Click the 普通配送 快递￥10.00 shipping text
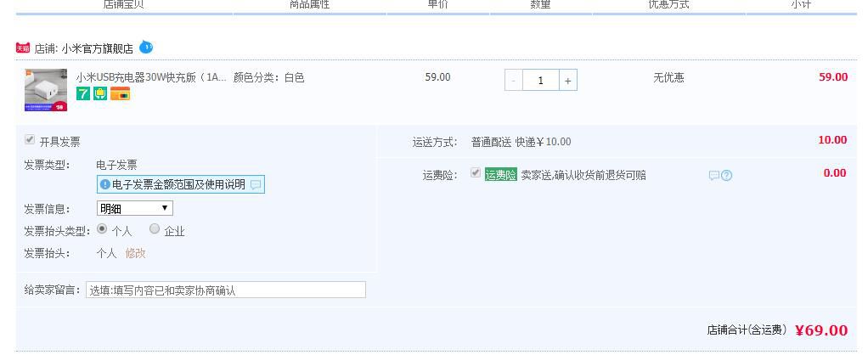The height and width of the screenshot is (355, 868). pos(521,143)
